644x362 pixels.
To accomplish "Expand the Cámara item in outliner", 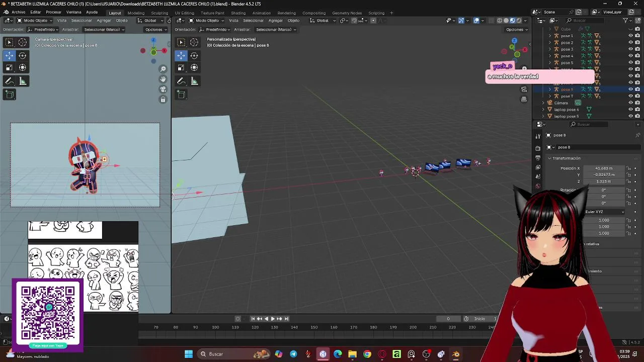I will (x=543, y=103).
